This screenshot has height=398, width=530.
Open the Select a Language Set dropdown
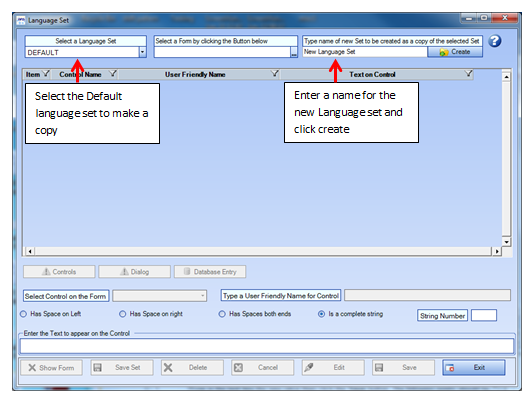tap(142, 52)
